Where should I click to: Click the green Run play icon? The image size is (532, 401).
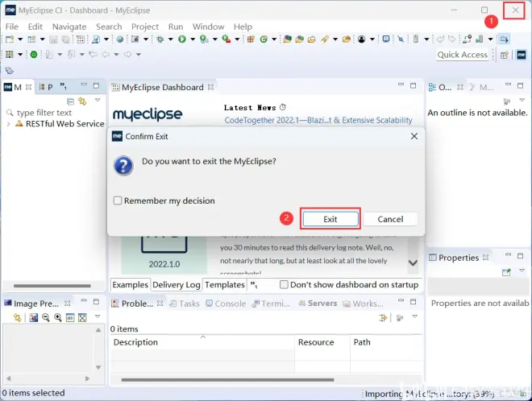[x=182, y=39]
